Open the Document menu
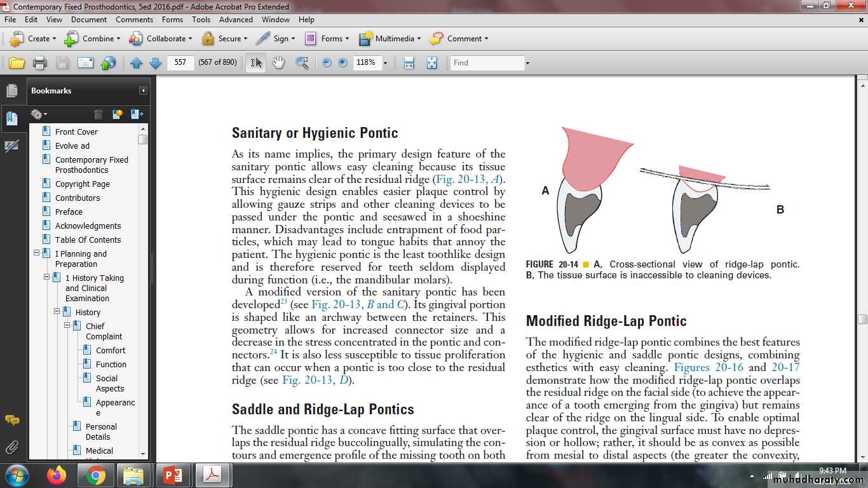This screenshot has width=868, height=488. tap(89, 20)
